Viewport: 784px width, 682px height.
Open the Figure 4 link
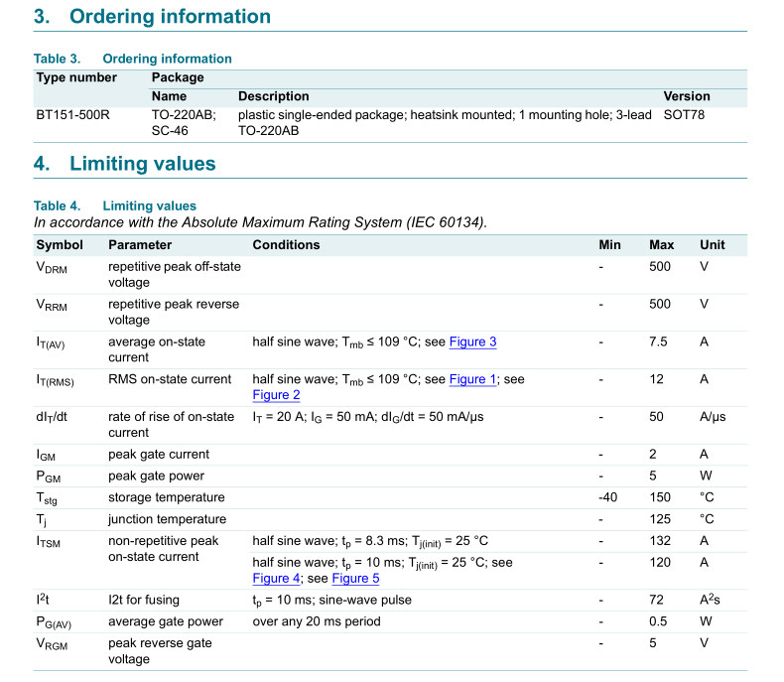pyautogui.click(x=276, y=579)
